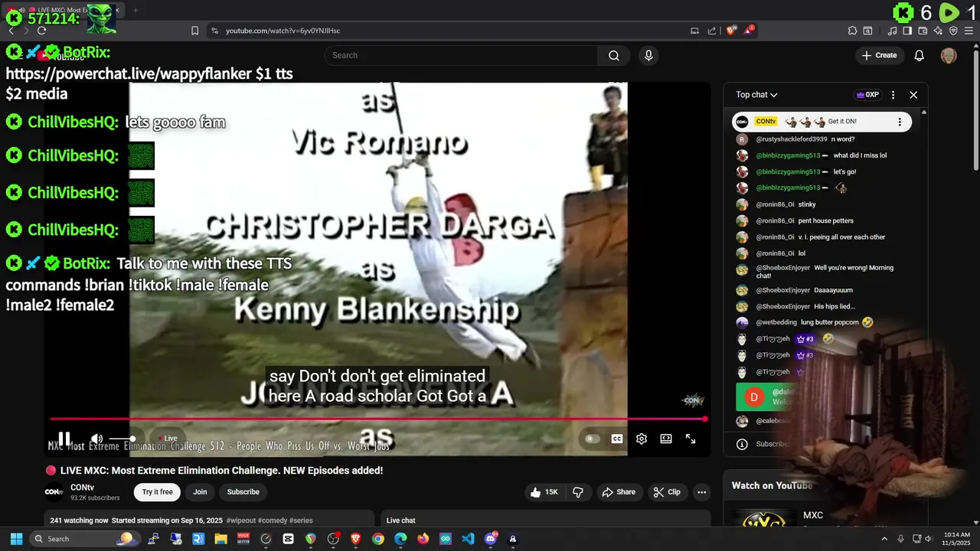Pause the live video
Screen dimensions: 980x551
pos(64,439)
